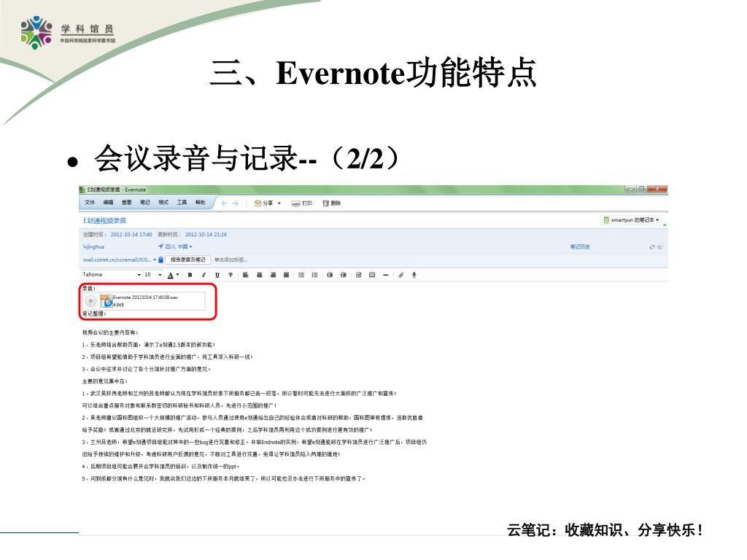This screenshot has width=747, height=560.
Task: Click the Evernote app icon in title bar
Action: click(x=82, y=190)
